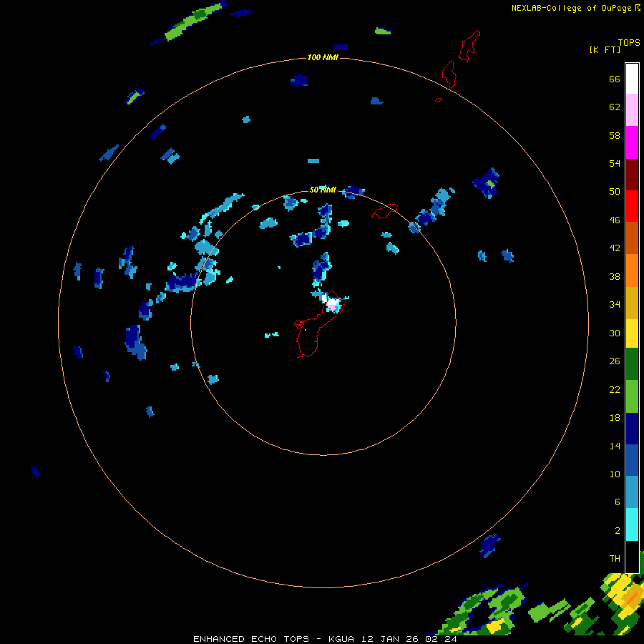
Task: Click the legend value 14
Action: pyautogui.click(x=615, y=446)
